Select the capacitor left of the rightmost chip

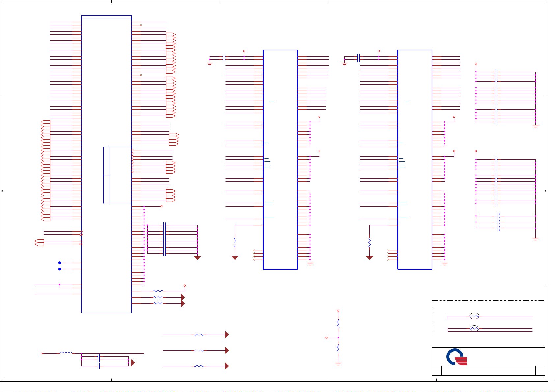tap(359, 58)
